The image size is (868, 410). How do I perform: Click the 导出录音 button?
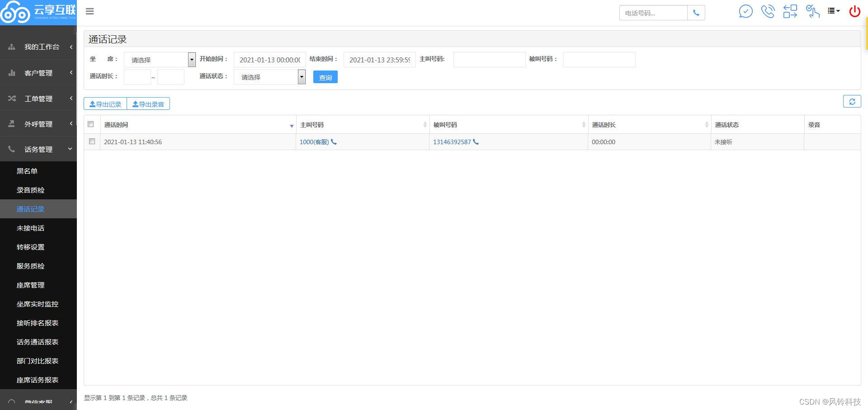click(x=148, y=104)
